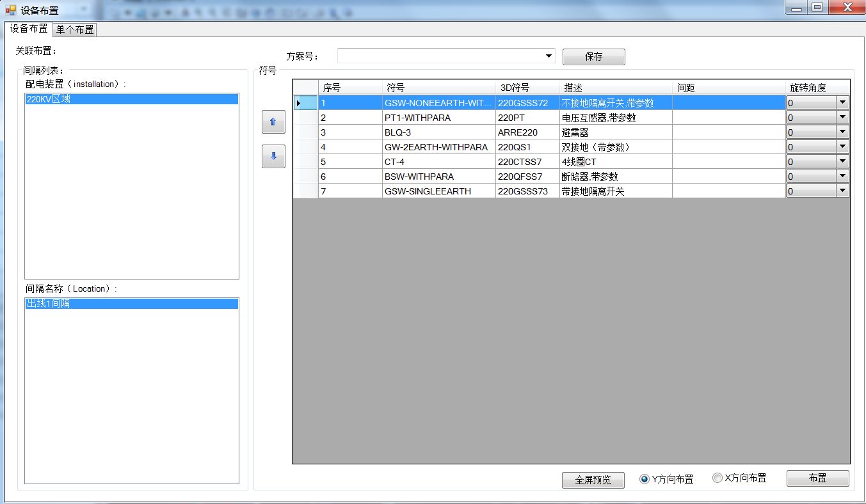The height and width of the screenshot is (504, 866).
Task: Click the blue move-up arrow button
Action: tap(273, 122)
